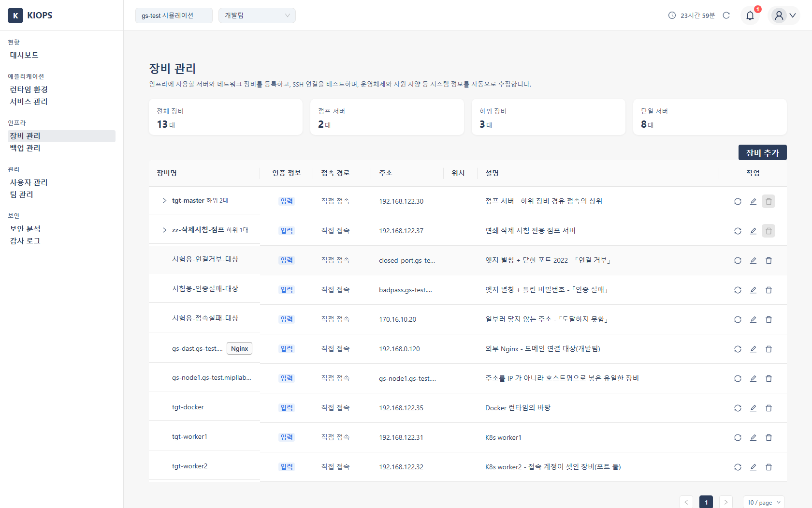Edit the tgt-worker2 device

click(753, 467)
